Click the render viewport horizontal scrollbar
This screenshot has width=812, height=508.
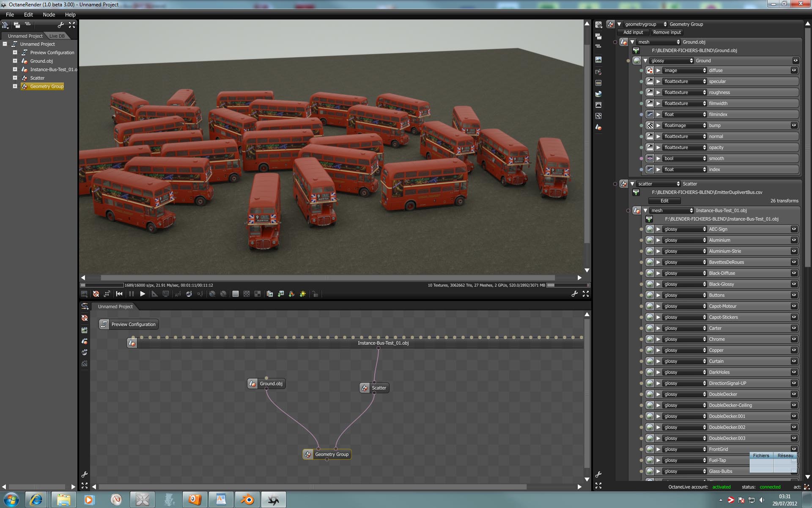pyautogui.click(x=328, y=278)
